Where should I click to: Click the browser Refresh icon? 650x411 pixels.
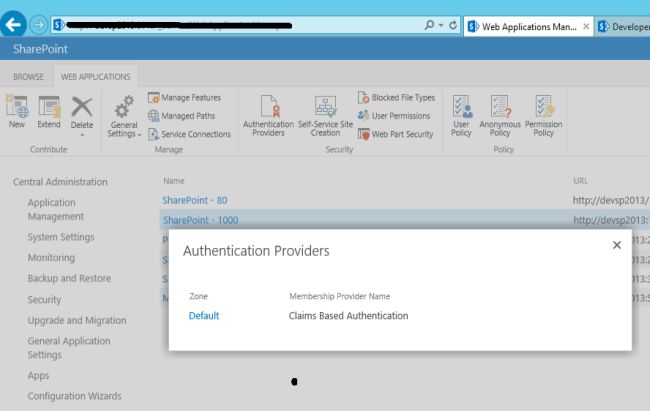(453, 25)
